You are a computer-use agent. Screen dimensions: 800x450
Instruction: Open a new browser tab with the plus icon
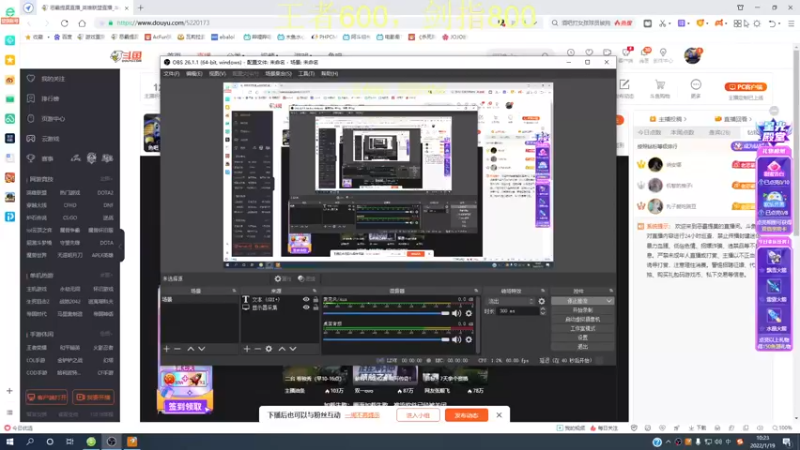point(141,8)
